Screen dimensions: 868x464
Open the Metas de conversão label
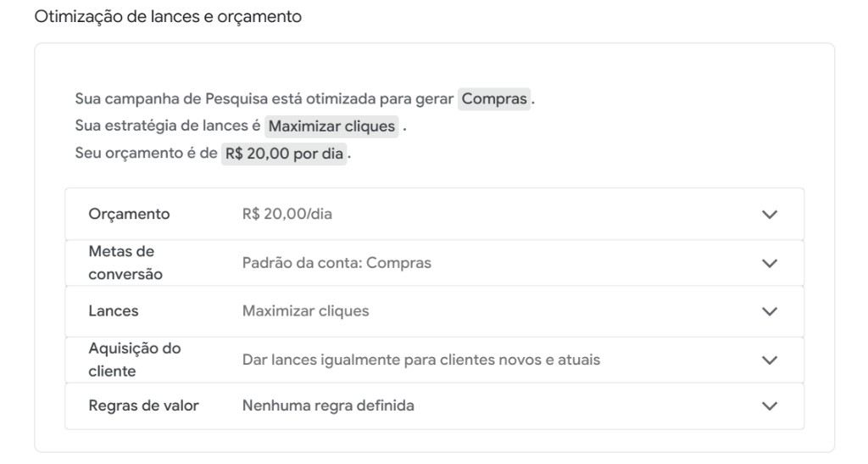point(125,262)
